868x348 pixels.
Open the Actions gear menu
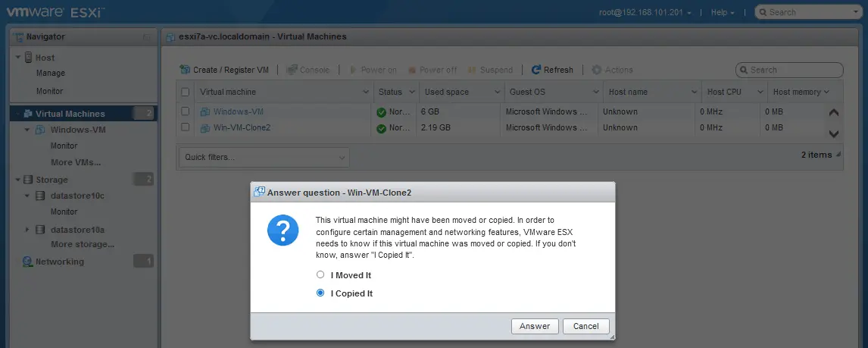[612, 70]
